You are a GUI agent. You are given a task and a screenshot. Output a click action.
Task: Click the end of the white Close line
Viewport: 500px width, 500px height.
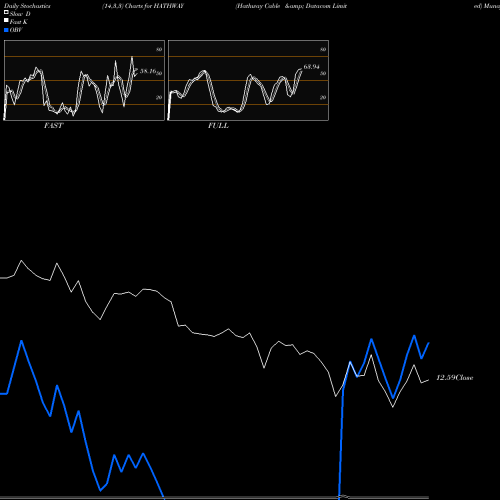click(429, 380)
